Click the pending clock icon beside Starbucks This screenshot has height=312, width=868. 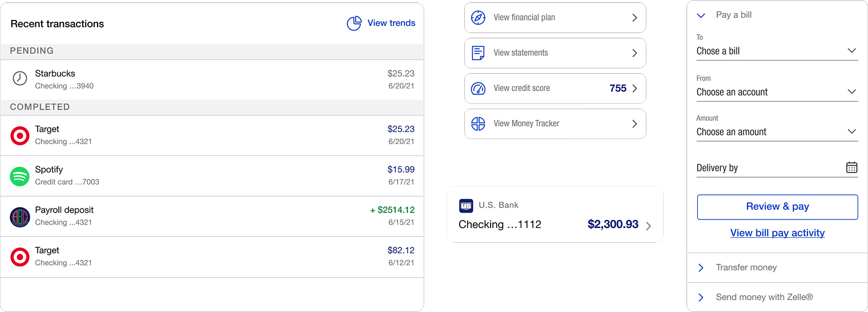tap(20, 79)
